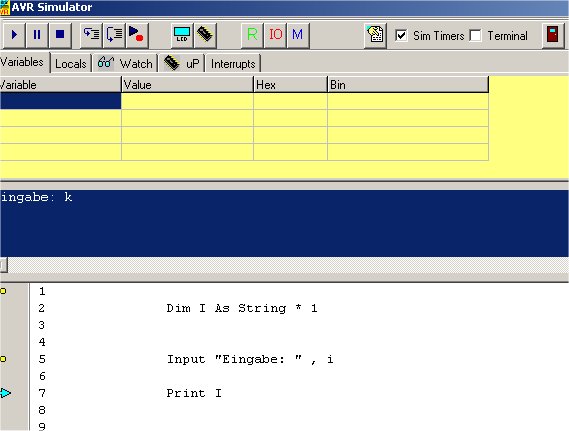Click the 'ingabe: k' terminal text

pyautogui.click(x=36, y=197)
